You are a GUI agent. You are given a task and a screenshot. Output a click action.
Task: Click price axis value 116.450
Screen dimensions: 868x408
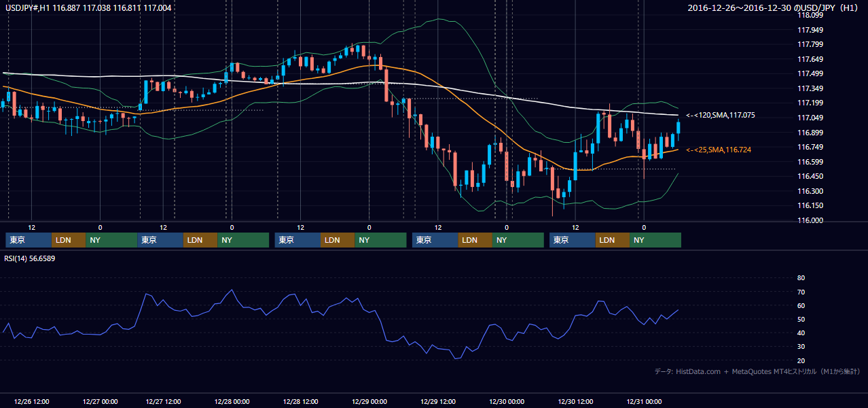[x=810, y=177]
